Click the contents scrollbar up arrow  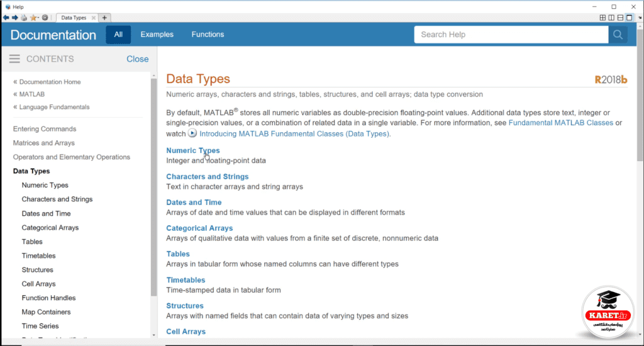point(153,75)
